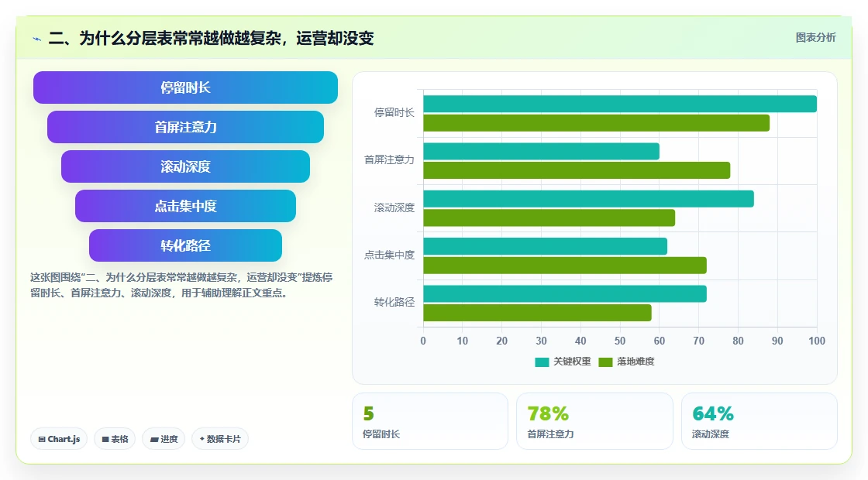Click the 转化路径 y-axis label
The image size is (868, 480).
(394, 303)
